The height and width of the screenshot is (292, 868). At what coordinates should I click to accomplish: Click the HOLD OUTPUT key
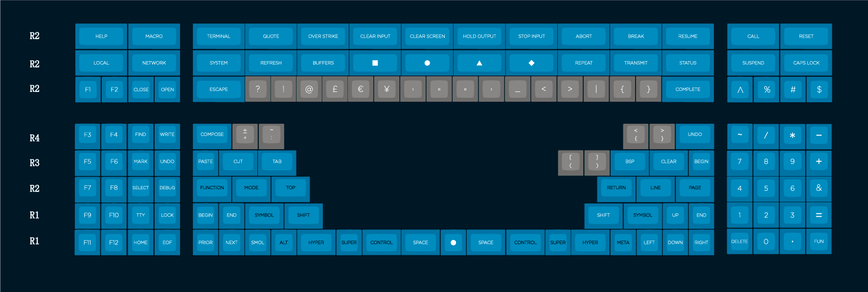pos(480,36)
